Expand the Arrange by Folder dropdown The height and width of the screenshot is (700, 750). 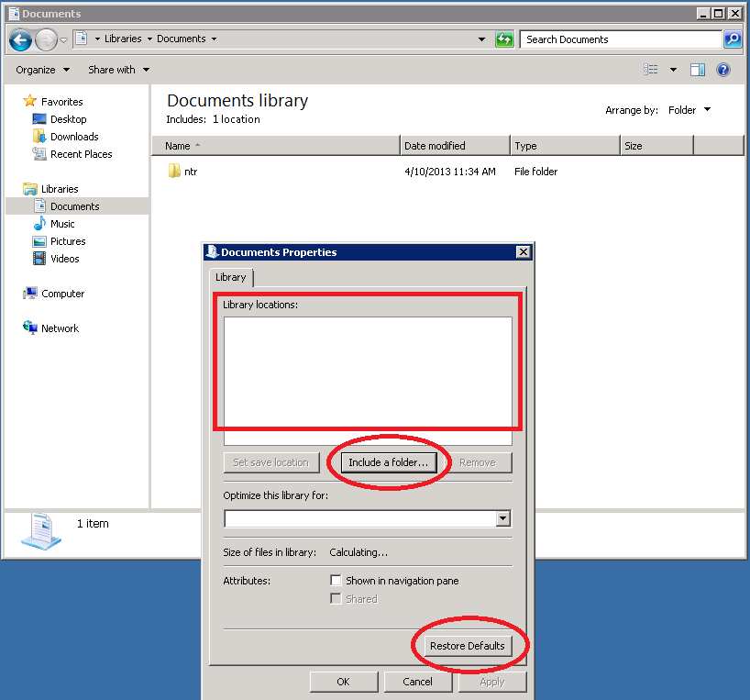689,110
